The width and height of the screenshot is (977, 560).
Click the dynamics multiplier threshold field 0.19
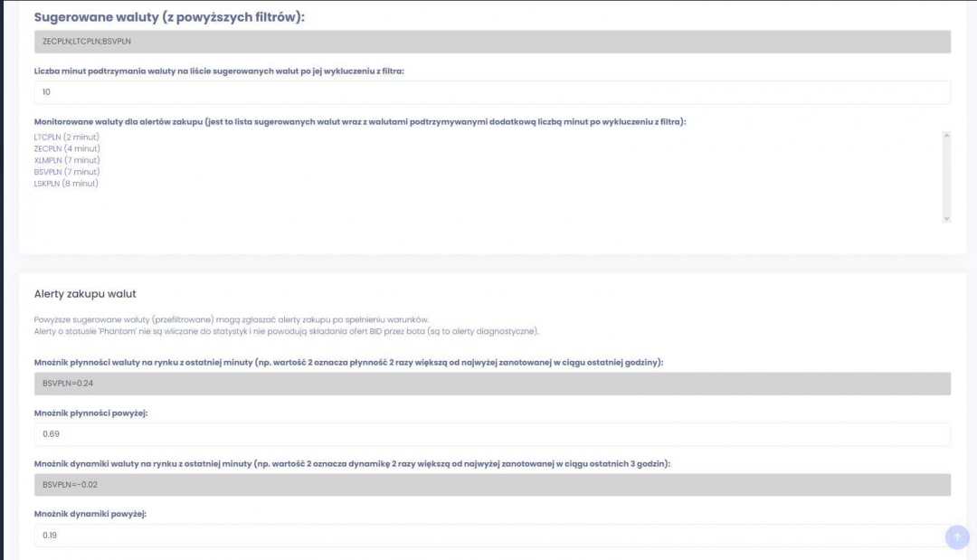[x=492, y=536]
